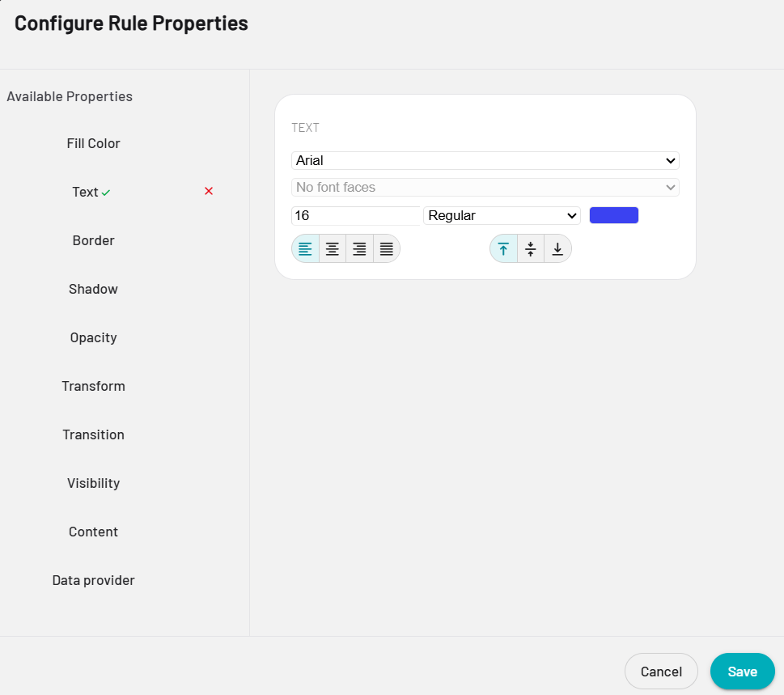Screen dimensions: 784x695
Task: Click the font size field showing 16
Action: coord(355,215)
